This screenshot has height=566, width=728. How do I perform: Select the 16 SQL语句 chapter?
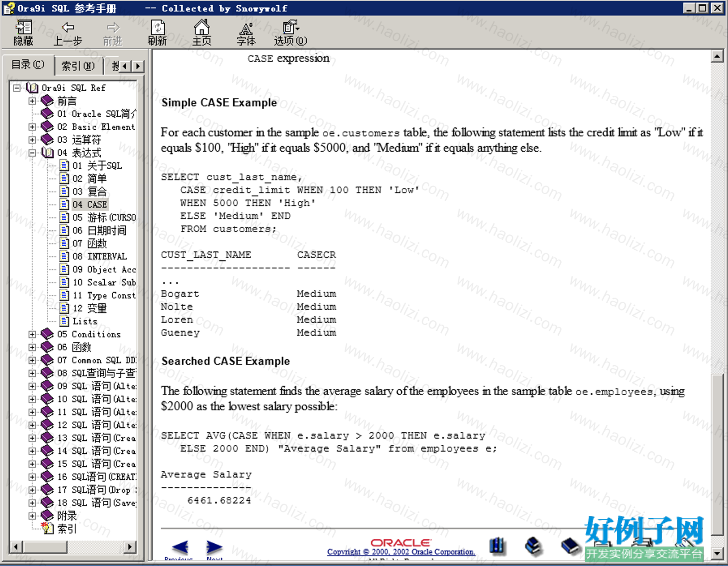[97, 477]
